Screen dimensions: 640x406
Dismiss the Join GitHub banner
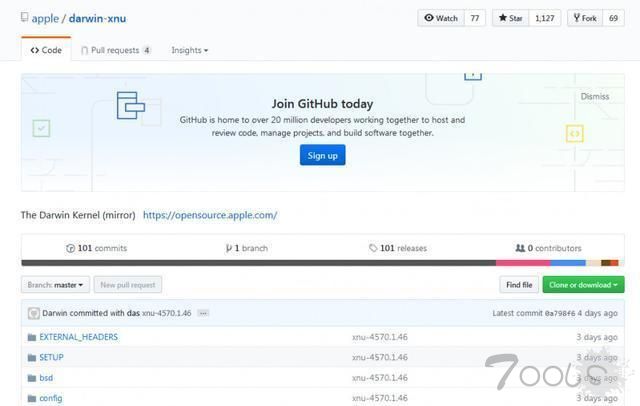click(594, 97)
